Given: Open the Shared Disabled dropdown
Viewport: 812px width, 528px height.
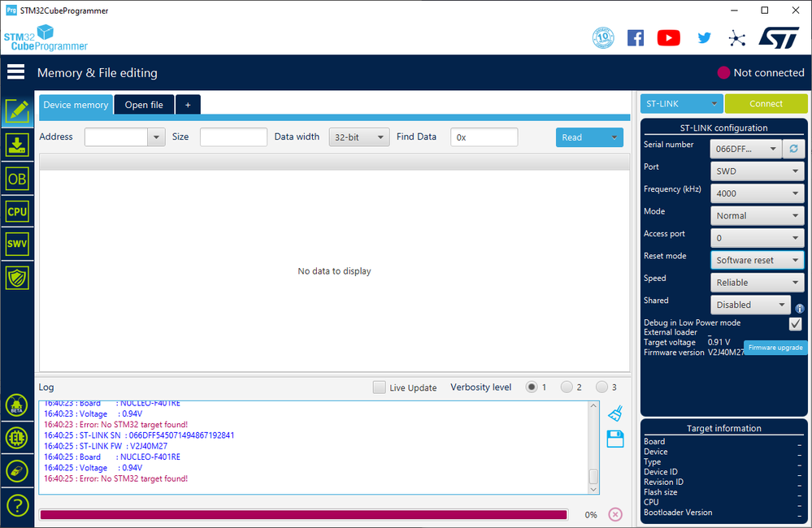Looking at the screenshot, I should pyautogui.click(x=750, y=305).
